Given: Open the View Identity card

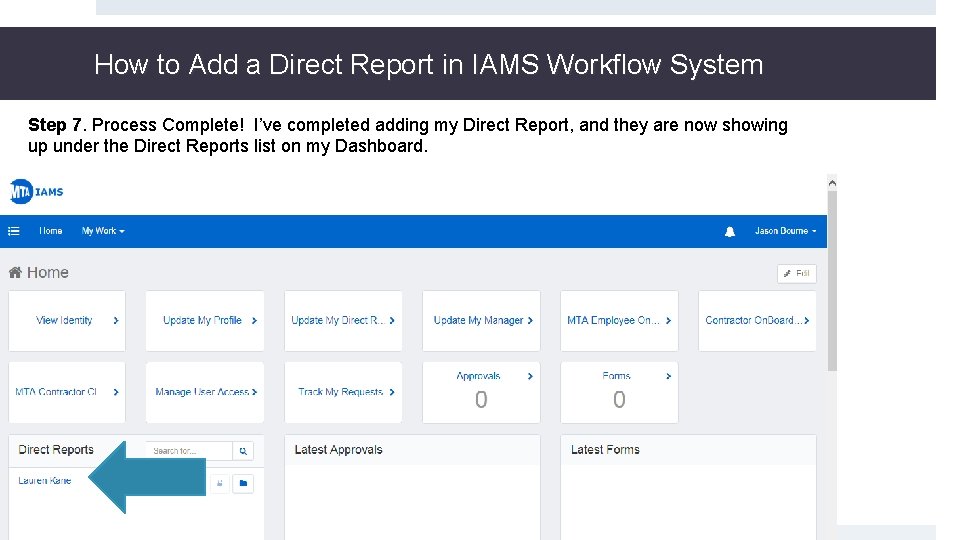Looking at the screenshot, I should 67,321.
